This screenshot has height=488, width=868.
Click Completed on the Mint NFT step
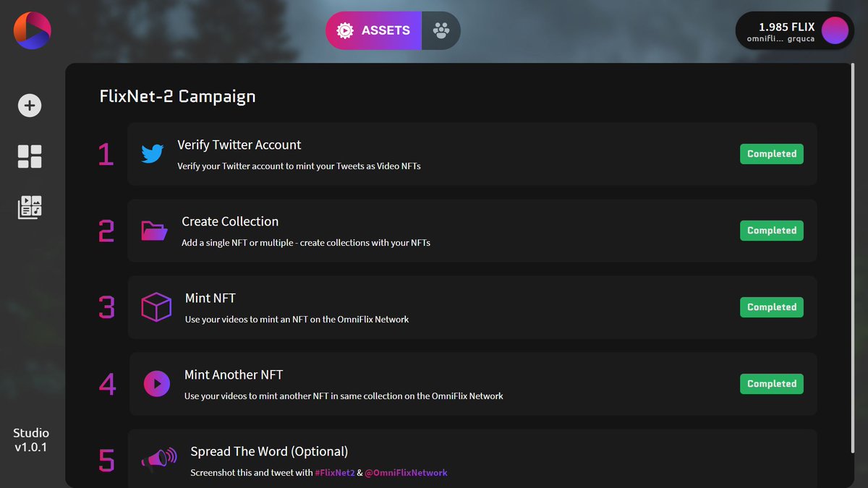[x=771, y=307]
